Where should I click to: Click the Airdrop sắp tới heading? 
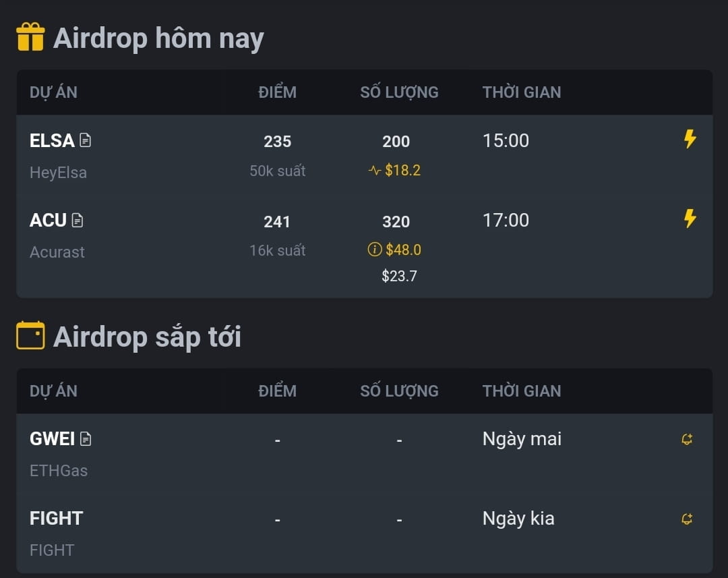tap(147, 337)
